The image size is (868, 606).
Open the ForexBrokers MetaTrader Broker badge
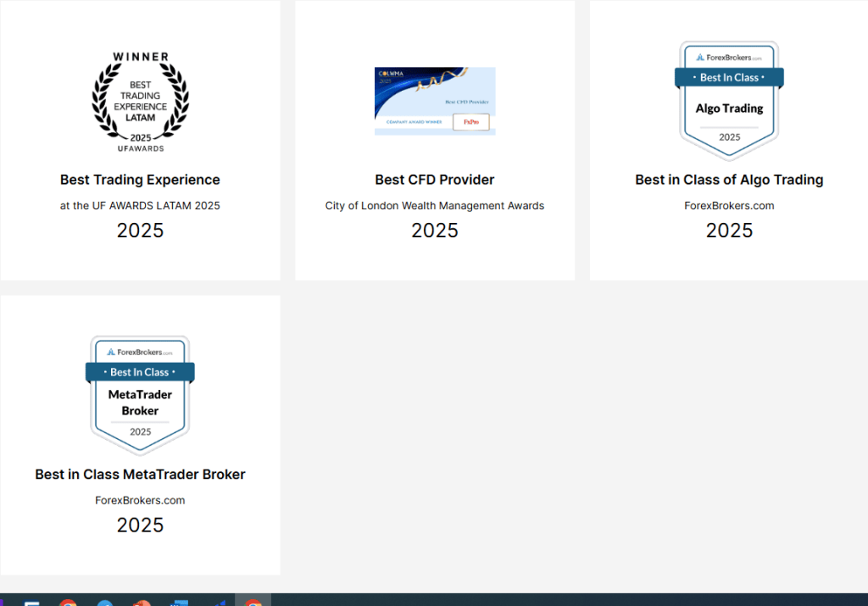pos(140,396)
